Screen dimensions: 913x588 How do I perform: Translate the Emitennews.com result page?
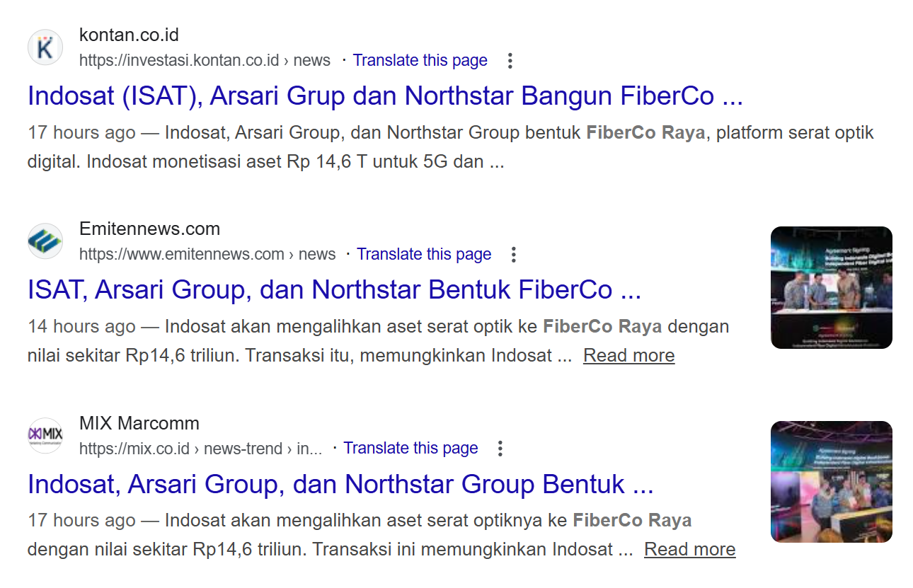pyautogui.click(x=424, y=255)
